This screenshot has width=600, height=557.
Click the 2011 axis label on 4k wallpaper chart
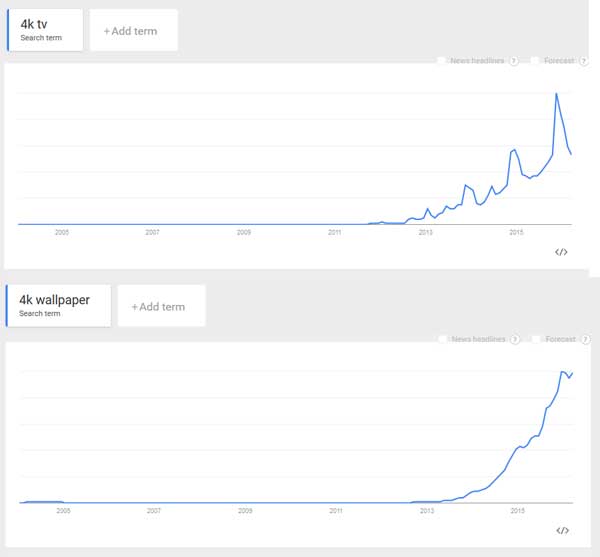(335, 510)
